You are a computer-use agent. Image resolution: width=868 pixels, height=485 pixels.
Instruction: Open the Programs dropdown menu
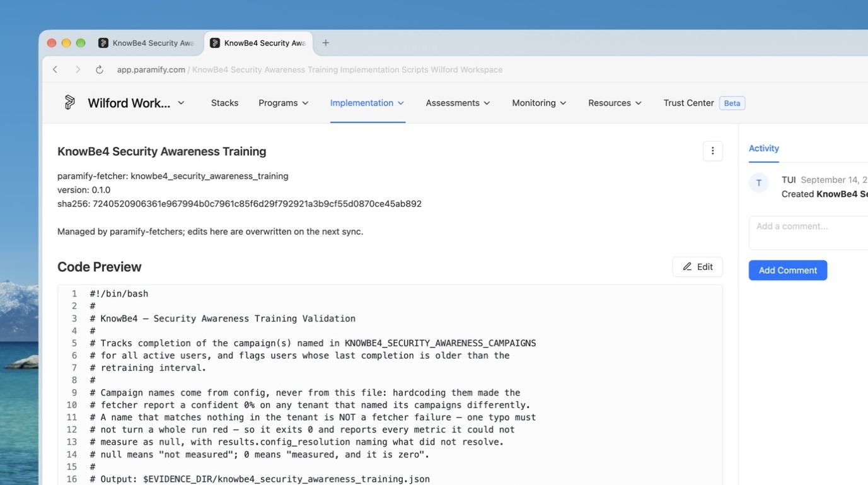pos(284,103)
